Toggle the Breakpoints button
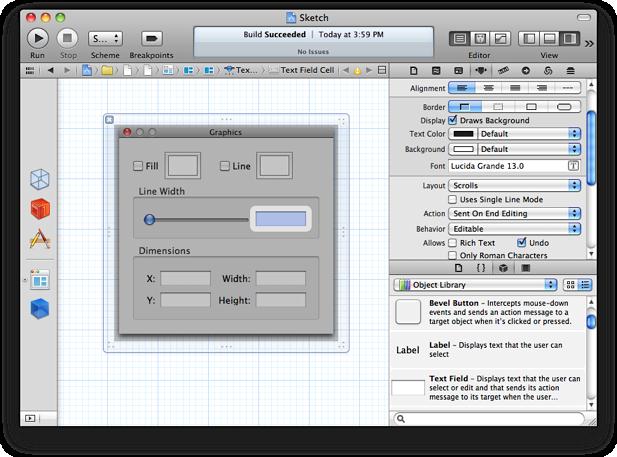The image size is (617, 457). [151, 38]
